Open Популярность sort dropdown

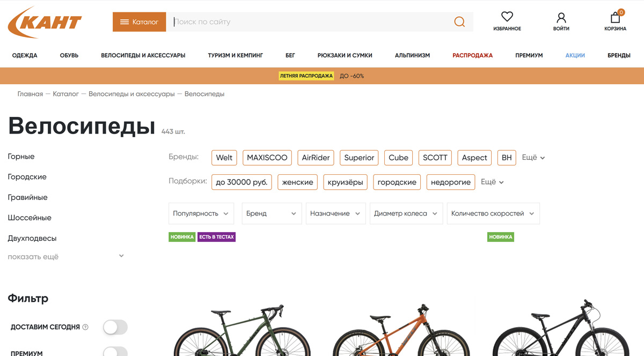point(201,213)
